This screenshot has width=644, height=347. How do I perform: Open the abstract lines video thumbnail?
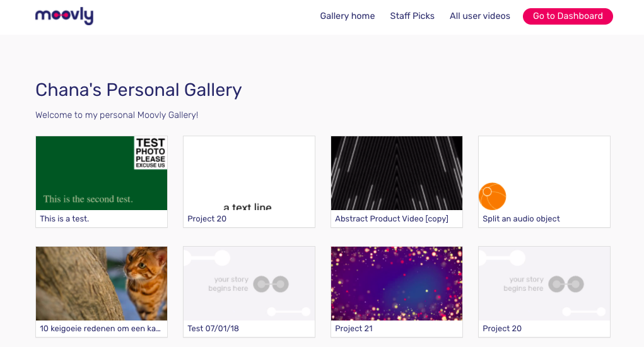coord(397,173)
